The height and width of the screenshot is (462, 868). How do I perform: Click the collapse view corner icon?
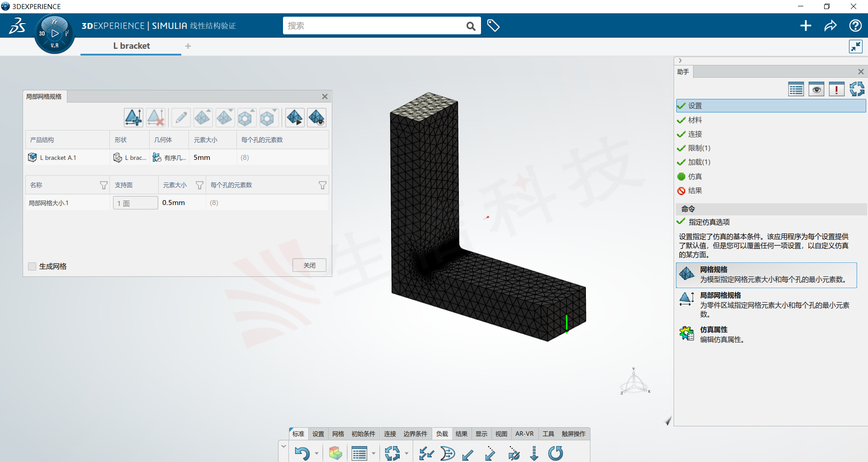tap(856, 47)
